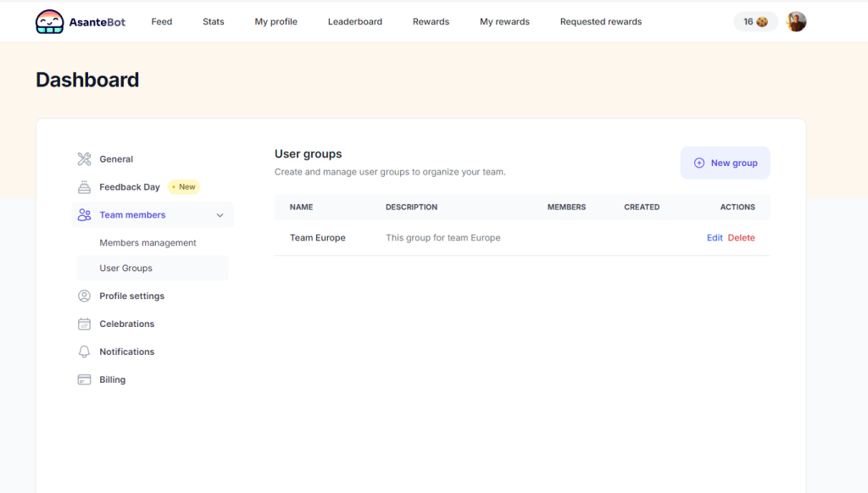Screen dimensions: 868x493
Task: Collapse the Team members chevron
Action: 220,215
